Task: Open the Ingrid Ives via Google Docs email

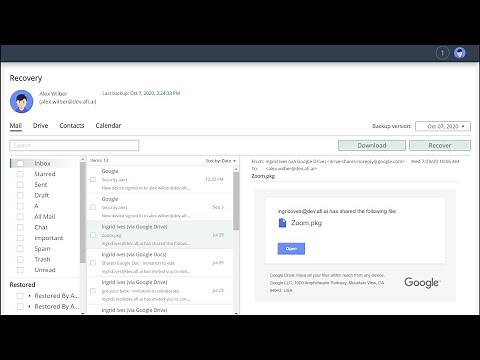Action: 160,263
